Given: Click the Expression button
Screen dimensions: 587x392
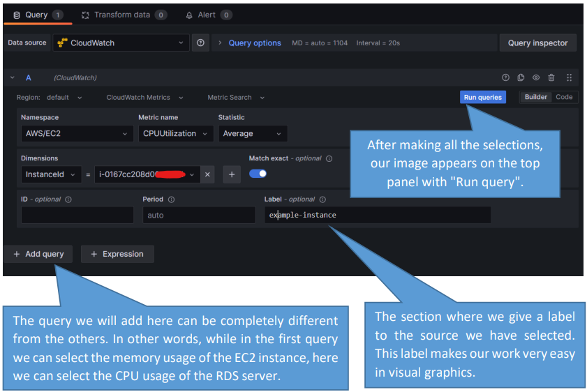Looking at the screenshot, I should point(117,254).
